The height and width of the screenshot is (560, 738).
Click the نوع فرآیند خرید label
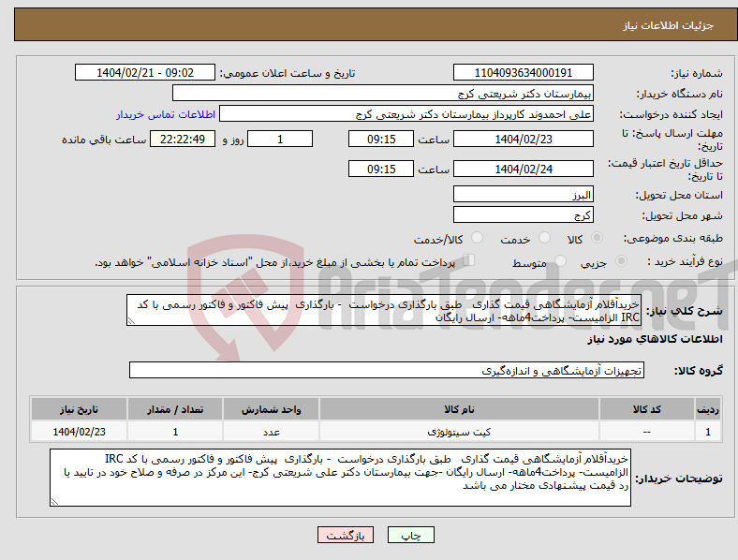686,261
